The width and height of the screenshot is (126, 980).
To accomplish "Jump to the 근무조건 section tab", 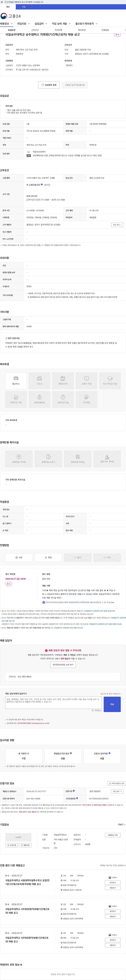I will click(x=35, y=30).
